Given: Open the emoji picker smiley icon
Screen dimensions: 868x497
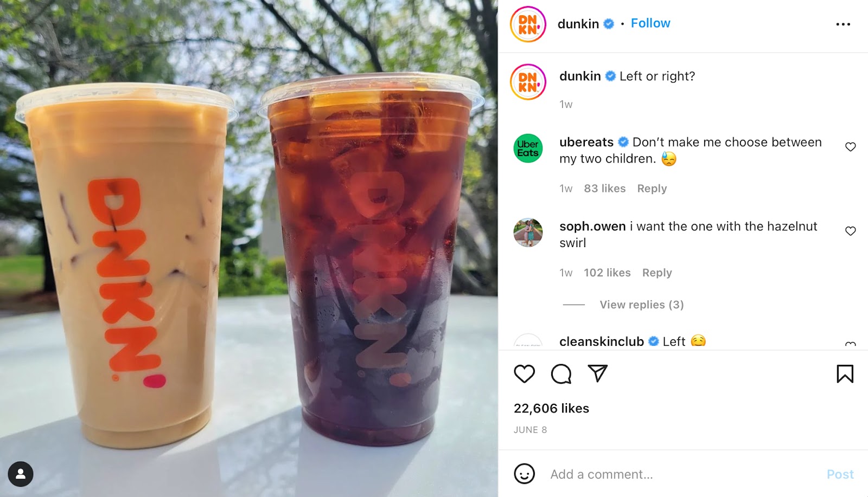Looking at the screenshot, I should (x=524, y=474).
